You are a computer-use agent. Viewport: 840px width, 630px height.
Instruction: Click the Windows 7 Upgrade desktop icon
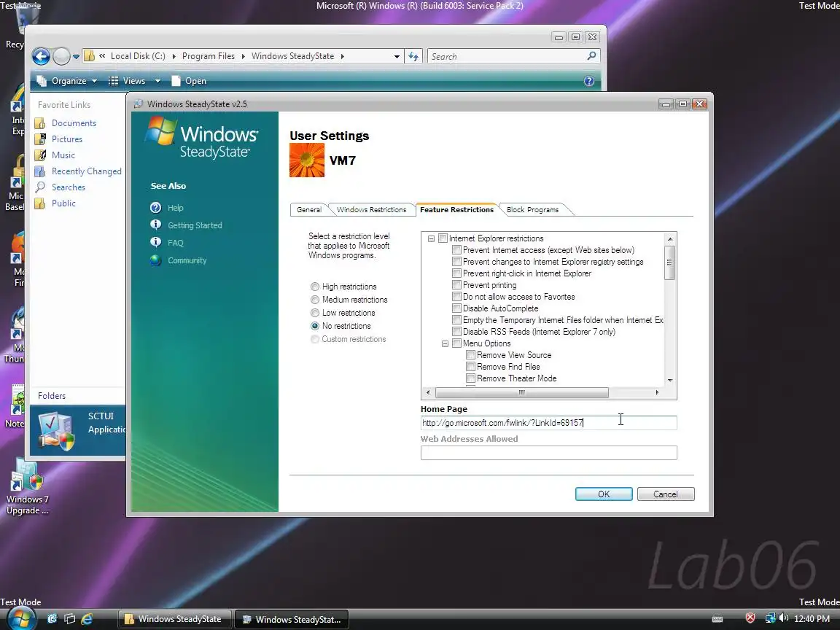click(27, 475)
